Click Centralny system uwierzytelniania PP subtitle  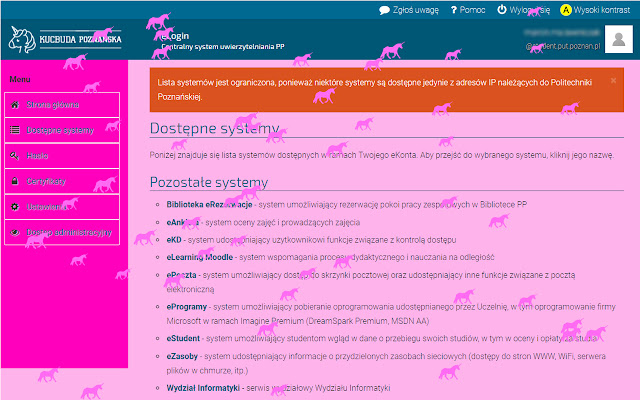[x=223, y=47]
